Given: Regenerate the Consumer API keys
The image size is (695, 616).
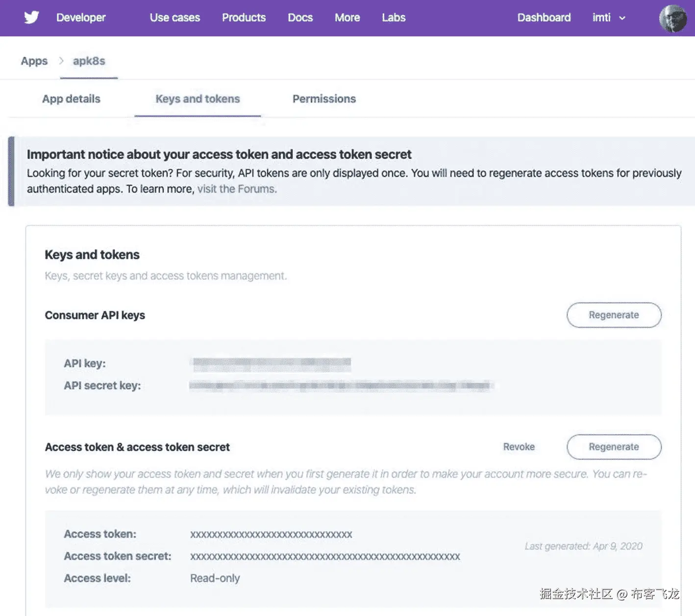Looking at the screenshot, I should pos(614,315).
